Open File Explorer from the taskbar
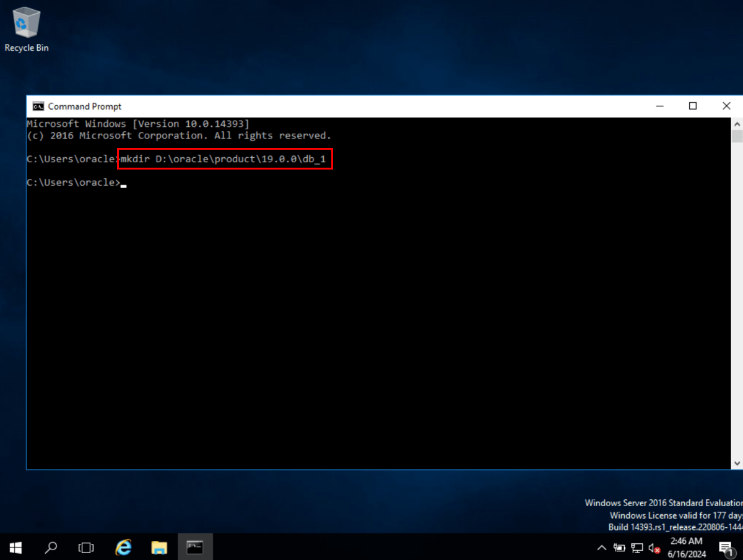743x560 pixels. (x=159, y=547)
